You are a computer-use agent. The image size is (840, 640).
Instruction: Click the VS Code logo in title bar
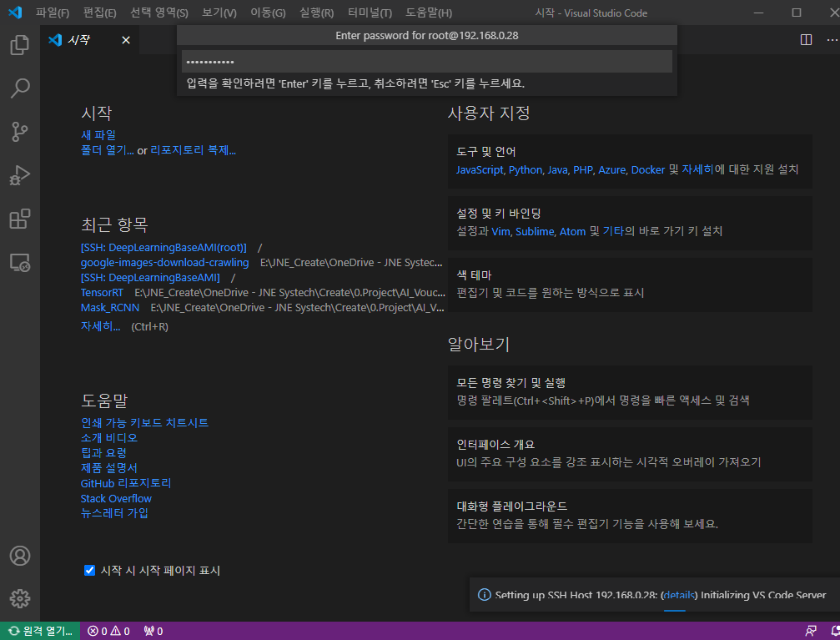click(15, 13)
